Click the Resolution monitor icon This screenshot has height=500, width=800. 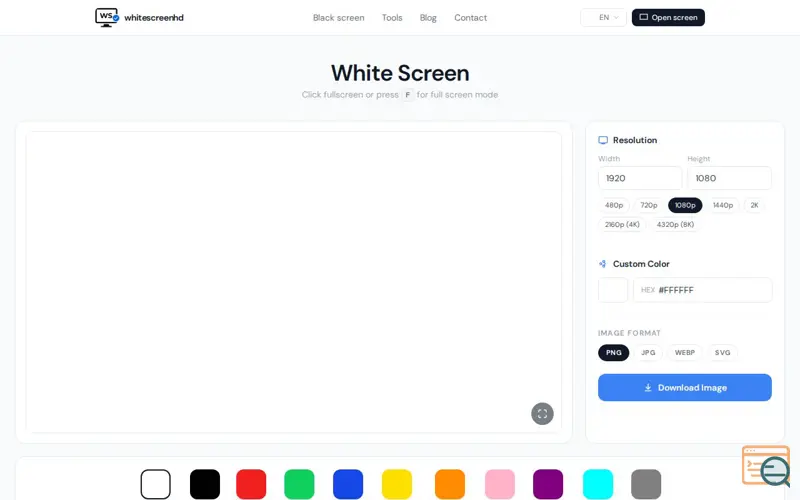(x=603, y=140)
